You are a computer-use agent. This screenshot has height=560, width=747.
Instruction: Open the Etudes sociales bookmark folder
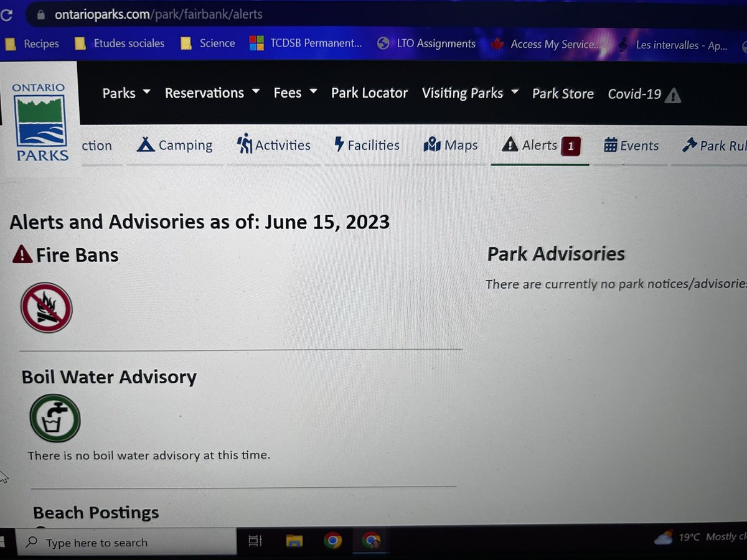[119, 44]
